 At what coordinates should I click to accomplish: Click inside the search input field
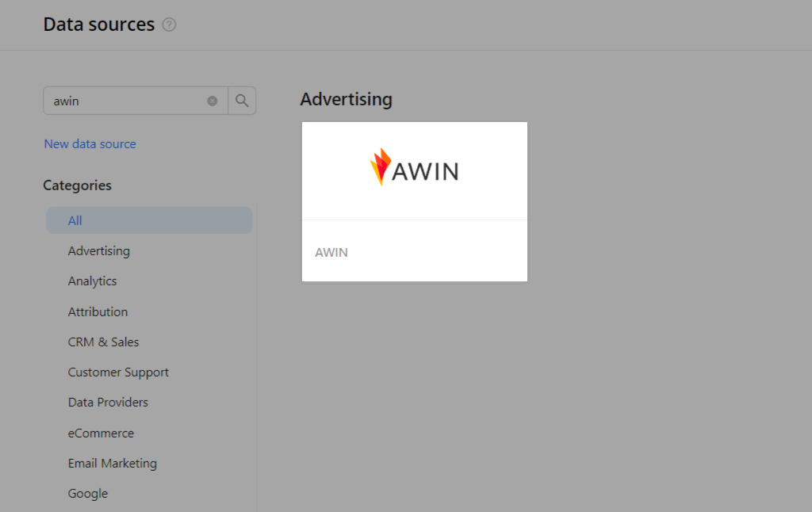127,101
